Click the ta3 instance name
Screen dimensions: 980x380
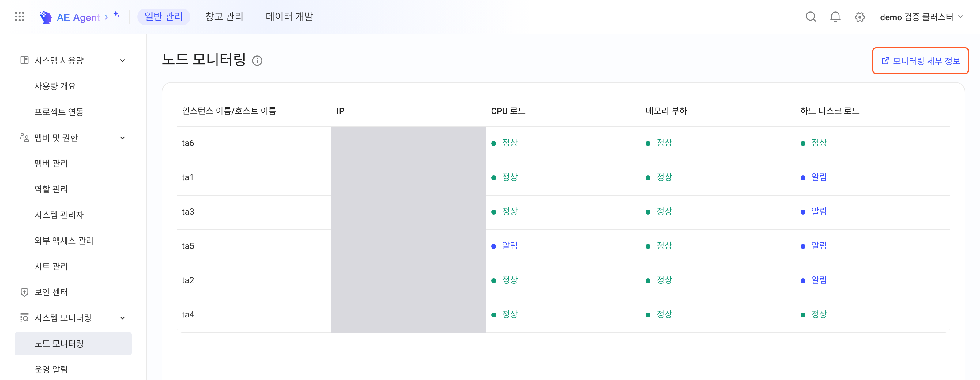pyautogui.click(x=188, y=212)
